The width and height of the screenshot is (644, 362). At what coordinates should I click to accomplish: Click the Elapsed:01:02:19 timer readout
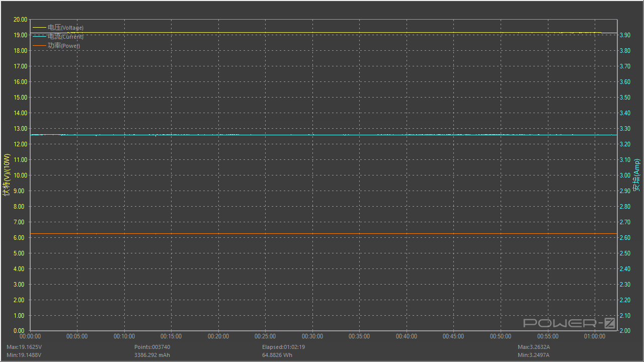[283, 347]
